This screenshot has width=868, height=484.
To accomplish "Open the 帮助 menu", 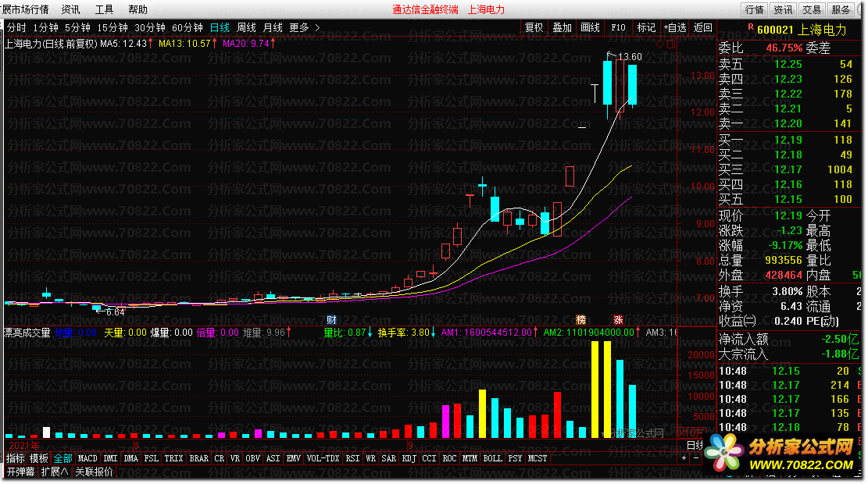I will (x=138, y=9).
